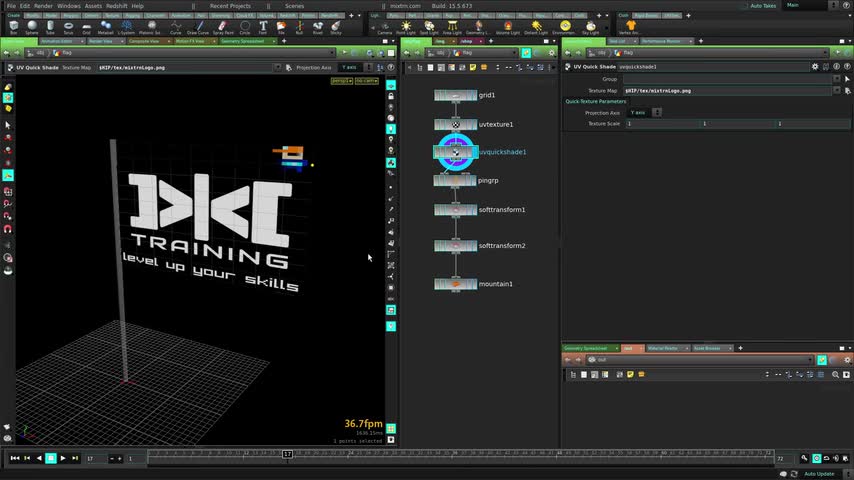Open the Texture Map dropdown arrow in parameters
This screenshot has height=480, width=854.
click(837, 90)
